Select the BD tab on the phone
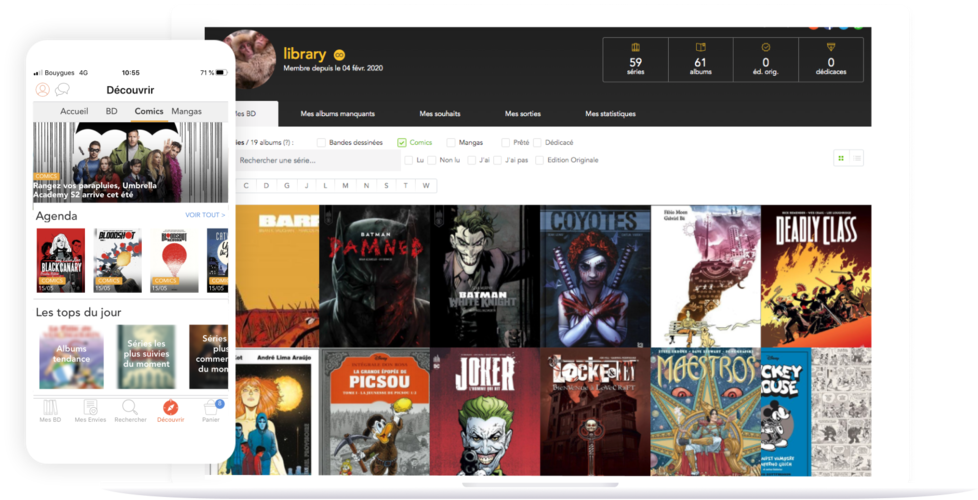 (112, 111)
